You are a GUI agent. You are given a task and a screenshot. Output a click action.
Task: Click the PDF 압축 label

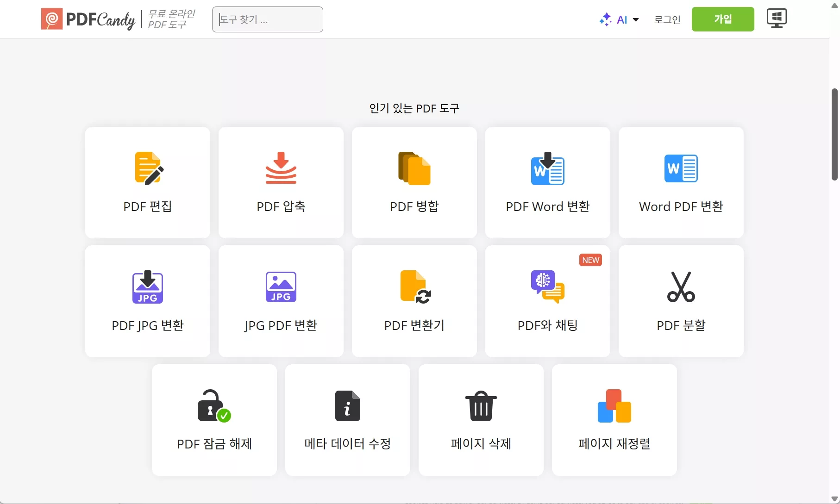[281, 206]
